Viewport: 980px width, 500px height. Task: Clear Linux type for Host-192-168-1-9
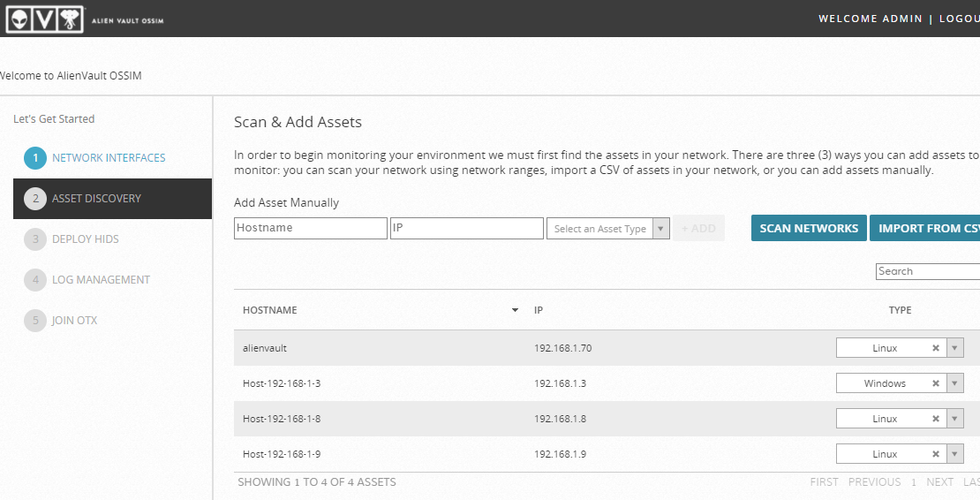[936, 454]
